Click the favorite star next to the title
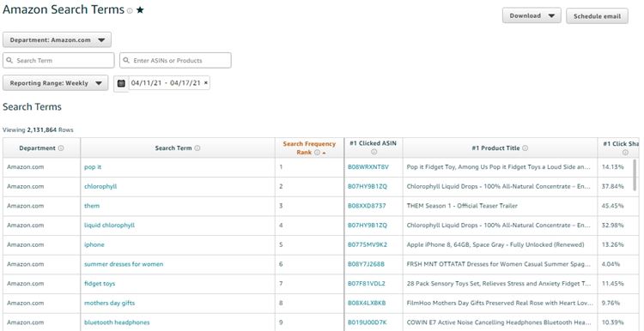The width and height of the screenshot is (644, 331). (140, 10)
